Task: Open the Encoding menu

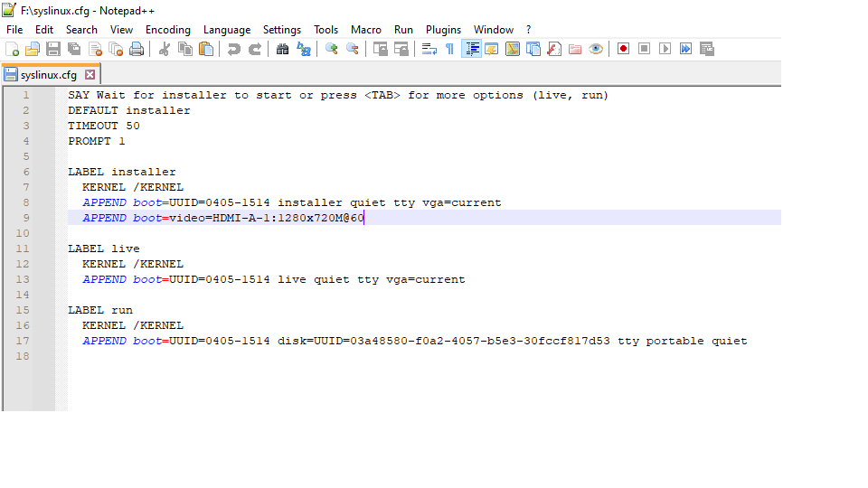Action: click(x=168, y=30)
